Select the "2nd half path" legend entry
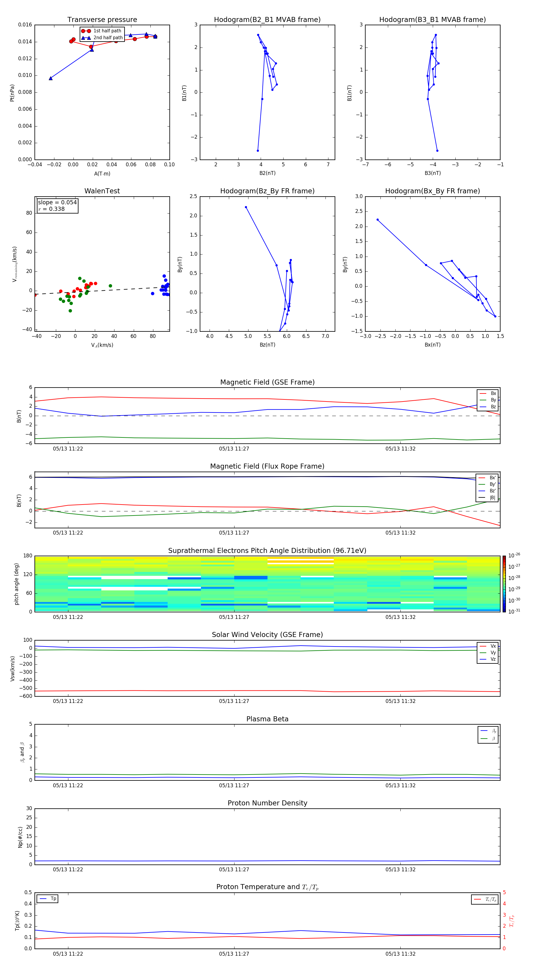 (102, 38)
